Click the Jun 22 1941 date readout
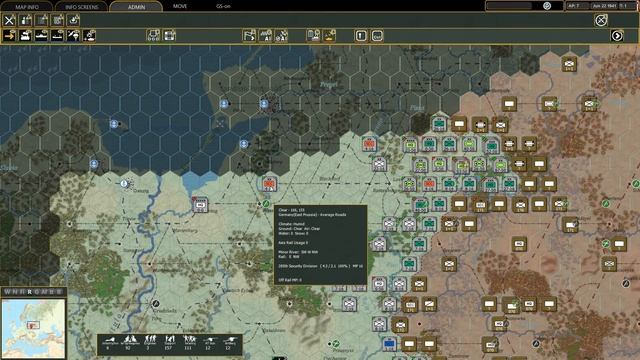 click(x=604, y=6)
